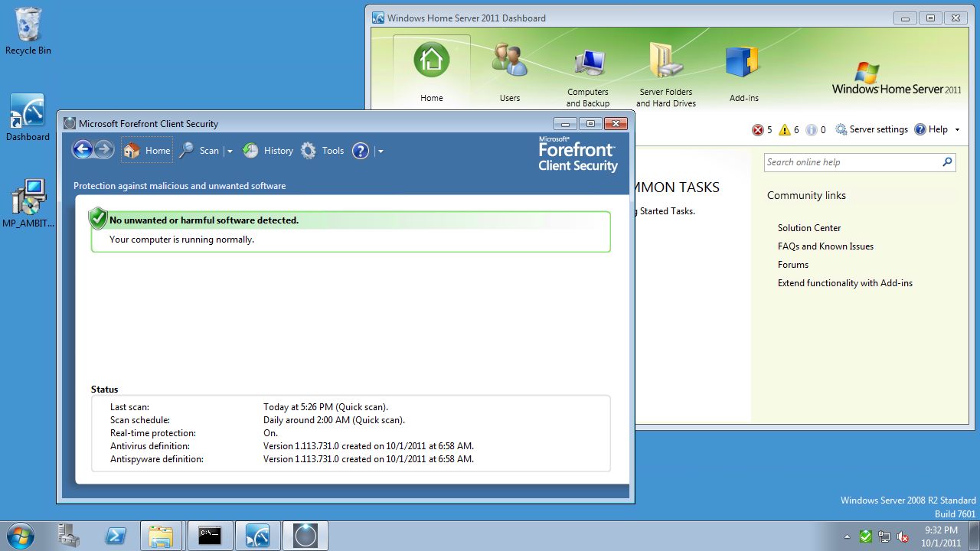Expand the Dashboard Help dropdown arrow
This screenshot has width=980, height=551.
pyautogui.click(x=957, y=129)
